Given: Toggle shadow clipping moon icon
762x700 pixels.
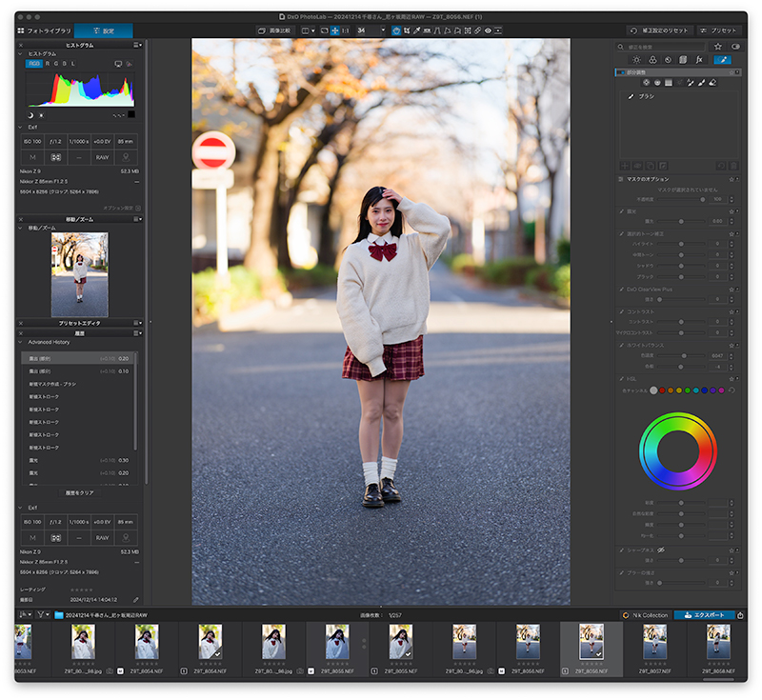Looking at the screenshot, I should pos(30,115).
